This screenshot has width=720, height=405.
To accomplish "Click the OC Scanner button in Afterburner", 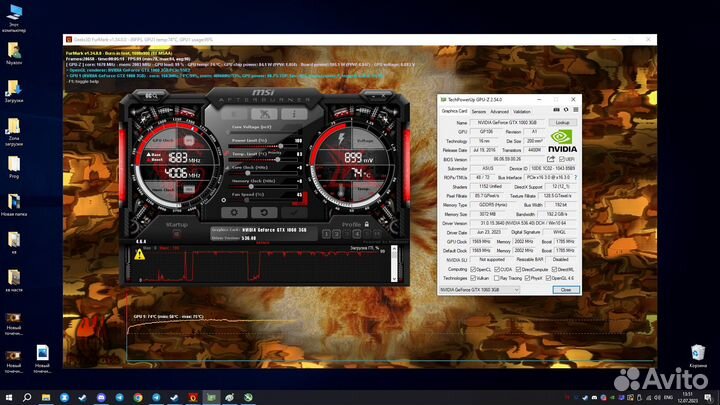I will (151, 96).
